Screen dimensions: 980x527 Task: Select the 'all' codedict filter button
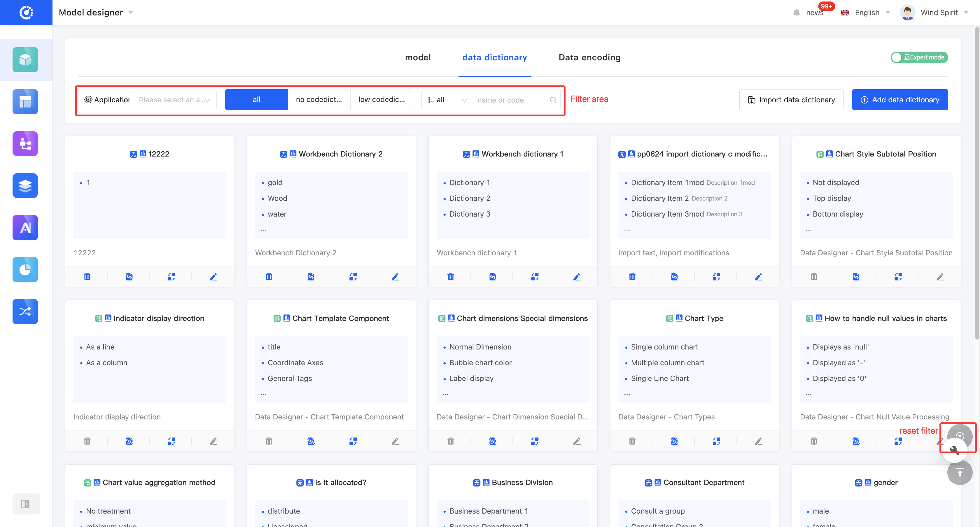(256, 100)
